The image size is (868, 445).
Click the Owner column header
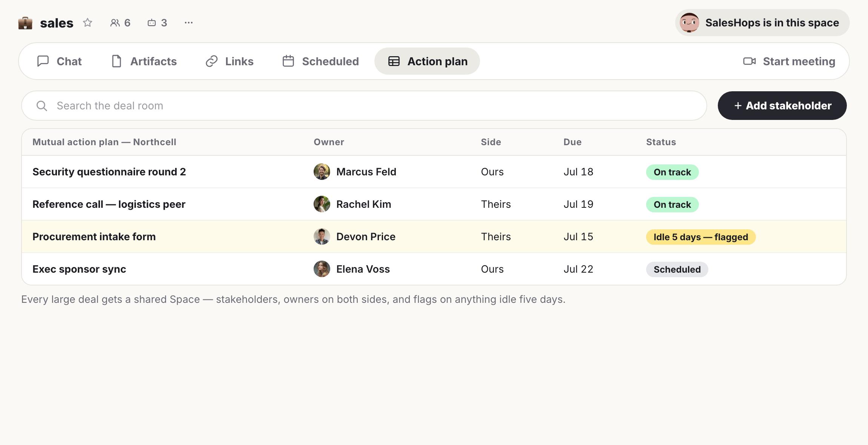(329, 142)
